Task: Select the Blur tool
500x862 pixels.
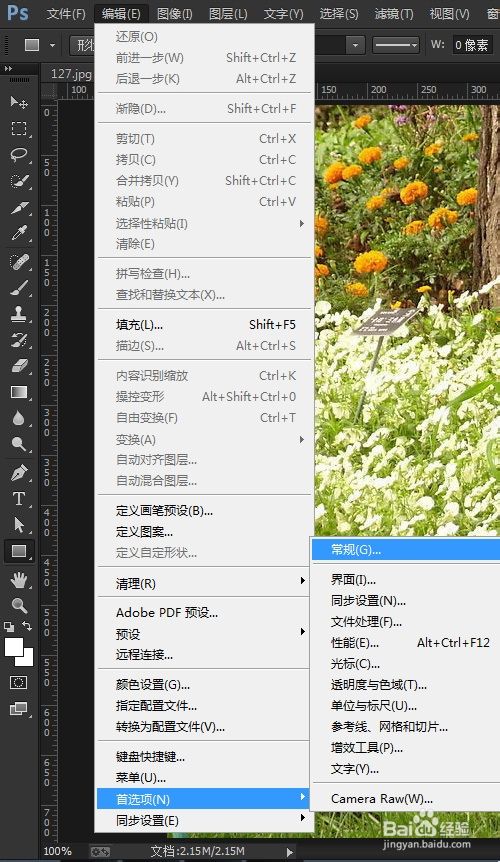Action: coord(19,418)
